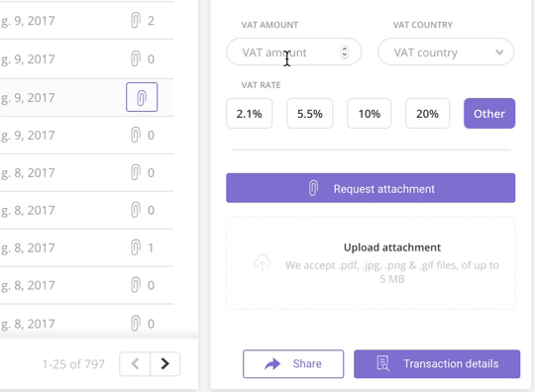The width and height of the screenshot is (535, 392).
Task: Click VAT amount stepper arrows
Action: 344,51
